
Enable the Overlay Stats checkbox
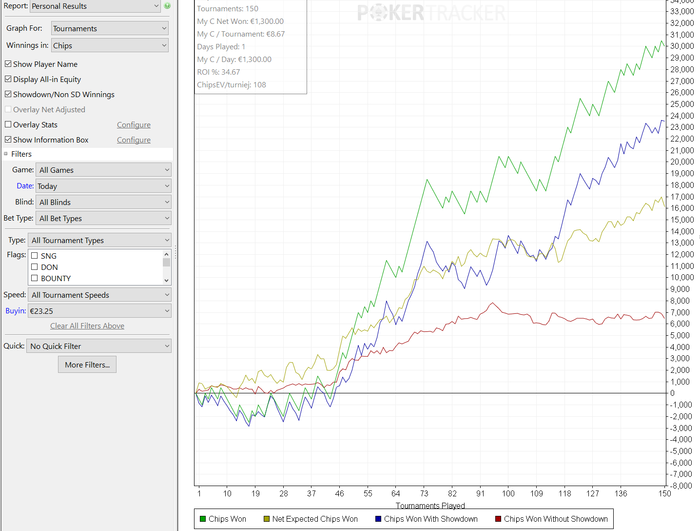(x=8, y=125)
